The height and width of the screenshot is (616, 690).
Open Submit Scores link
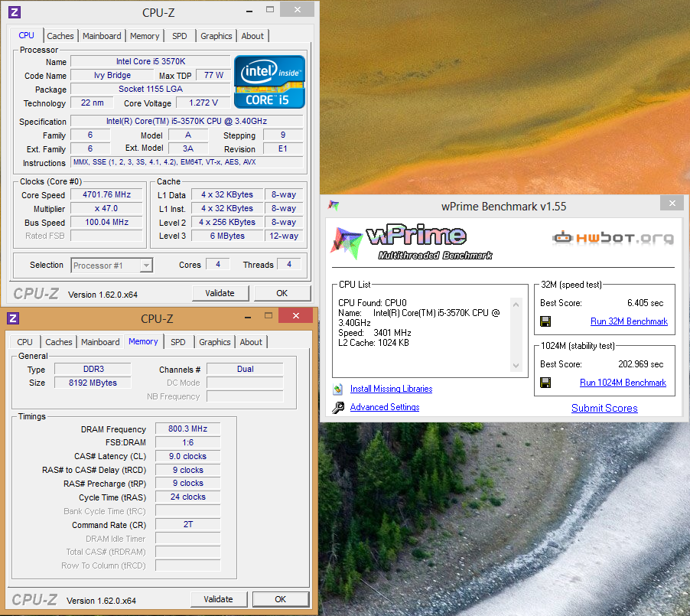604,408
